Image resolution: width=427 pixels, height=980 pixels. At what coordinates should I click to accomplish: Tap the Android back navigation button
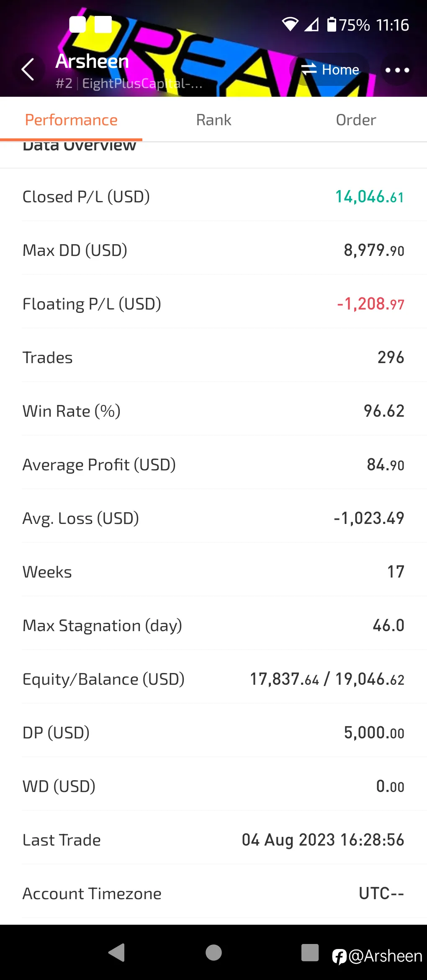point(117,952)
